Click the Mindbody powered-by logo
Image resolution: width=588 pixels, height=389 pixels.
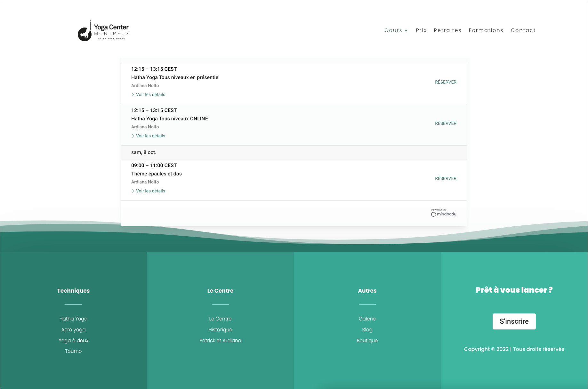(x=443, y=213)
